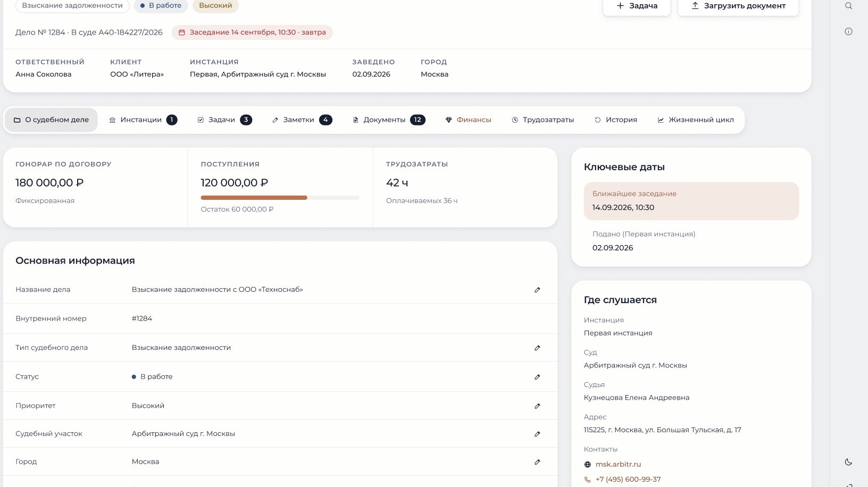
Task: Show the Жизненный цикл tab
Action: pyautogui.click(x=696, y=120)
